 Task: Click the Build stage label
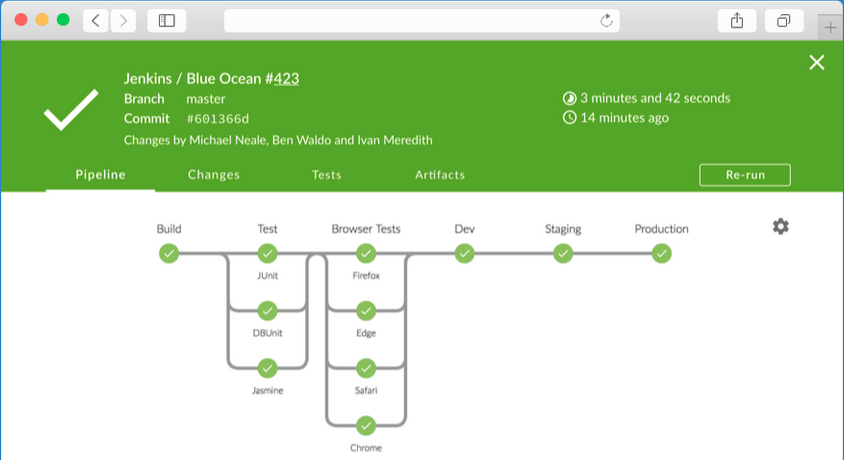(x=169, y=229)
